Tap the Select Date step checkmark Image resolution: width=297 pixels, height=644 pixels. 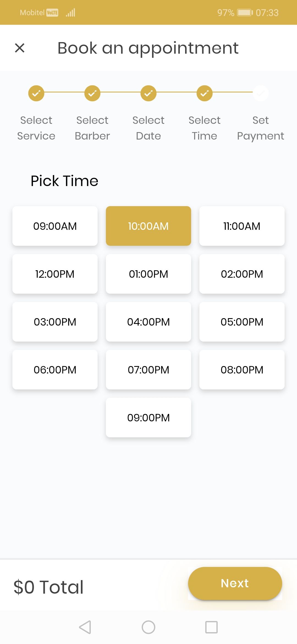click(148, 93)
